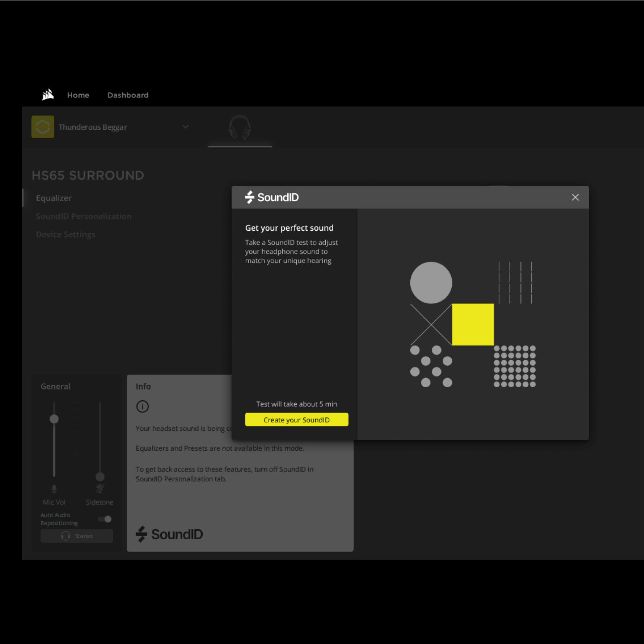This screenshot has height=644, width=644.
Task: Select the HS65 headset device icon
Action: pyautogui.click(x=240, y=127)
